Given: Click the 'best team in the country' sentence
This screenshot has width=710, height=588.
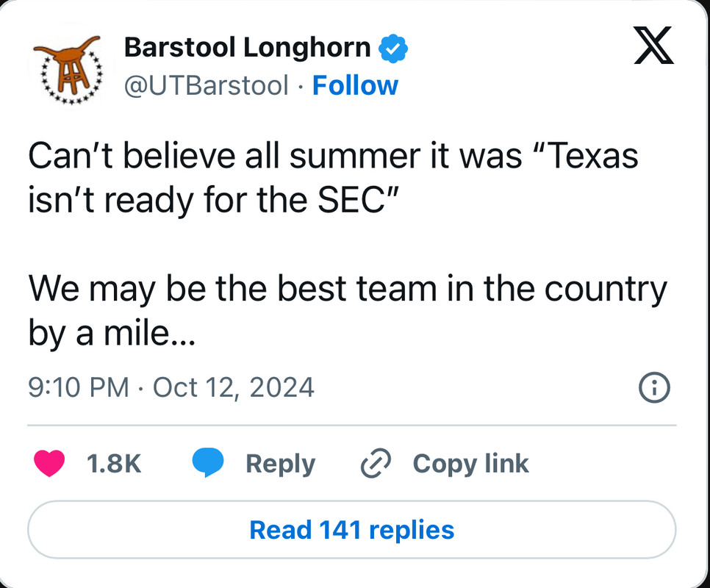Looking at the screenshot, I should pos(347,289).
